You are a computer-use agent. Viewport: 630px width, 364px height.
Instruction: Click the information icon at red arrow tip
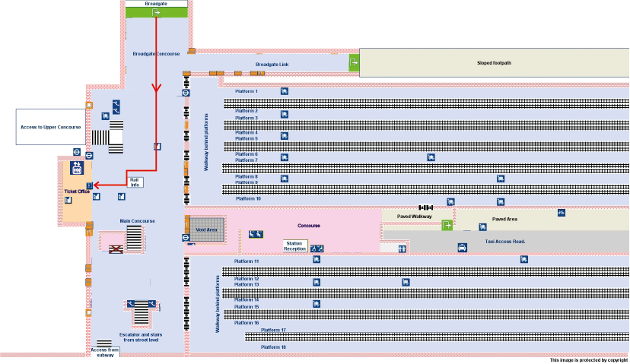(x=90, y=185)
